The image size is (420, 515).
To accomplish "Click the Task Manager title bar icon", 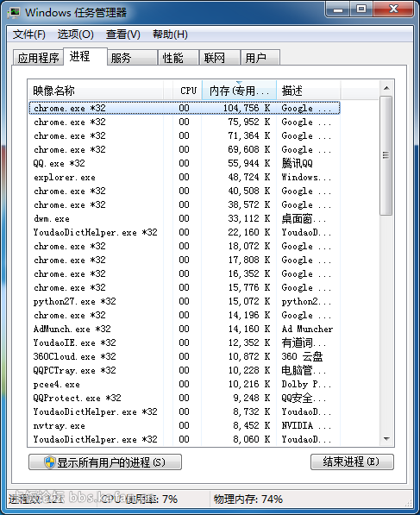I will [x=15, y=12].
